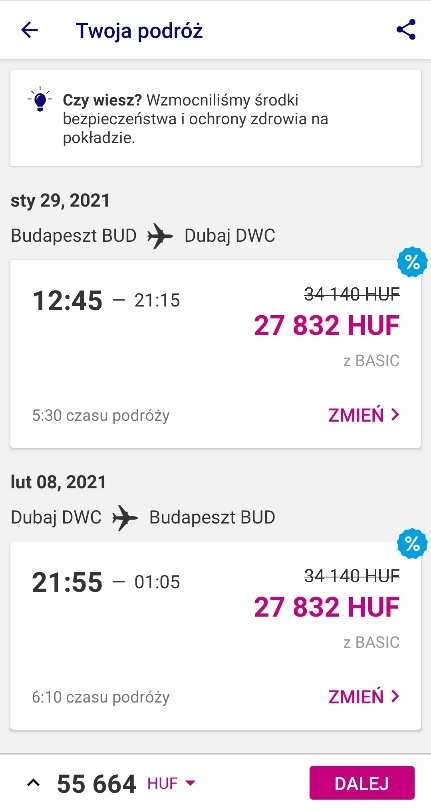Open the HUF currency dropdown
The image size is (431, 812).
pyautogui.click(x=171, y=784)
